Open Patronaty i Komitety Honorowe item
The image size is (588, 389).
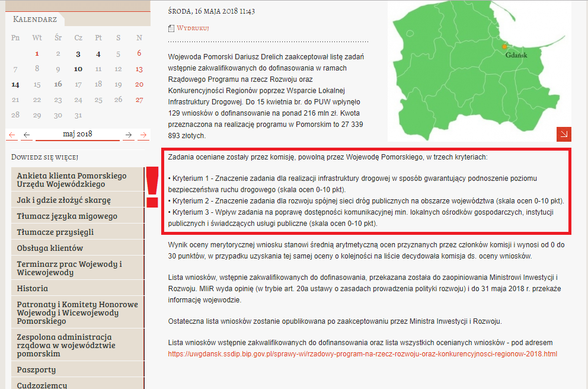(78, 313)
